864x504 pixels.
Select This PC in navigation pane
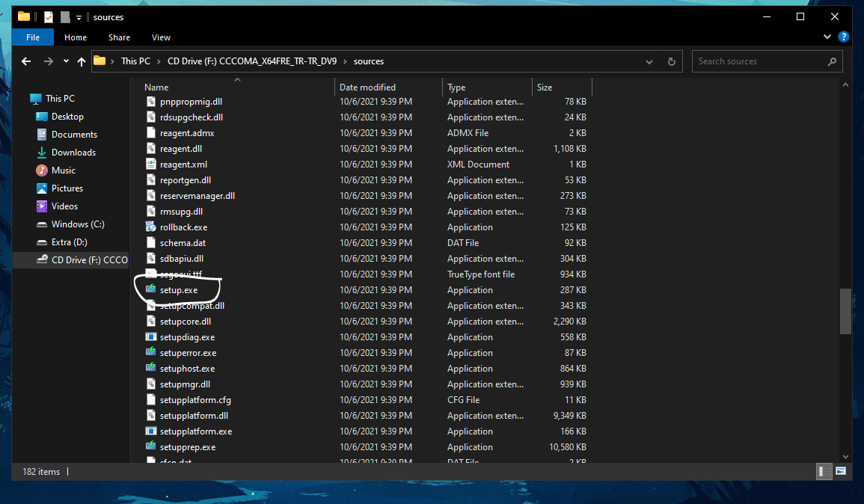click(60, 98)
